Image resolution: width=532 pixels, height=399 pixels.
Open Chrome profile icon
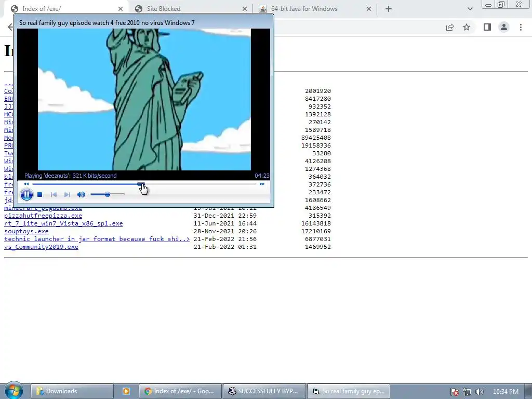[x=504, y=27]
